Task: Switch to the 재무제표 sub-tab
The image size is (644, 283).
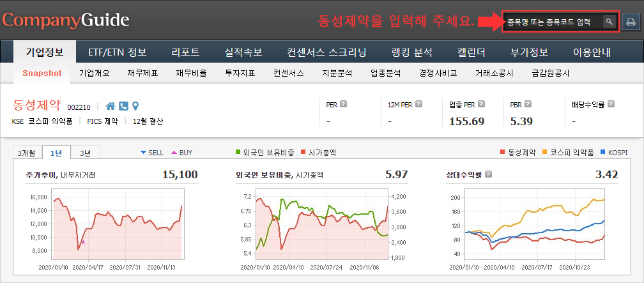Action: (142, 73)
